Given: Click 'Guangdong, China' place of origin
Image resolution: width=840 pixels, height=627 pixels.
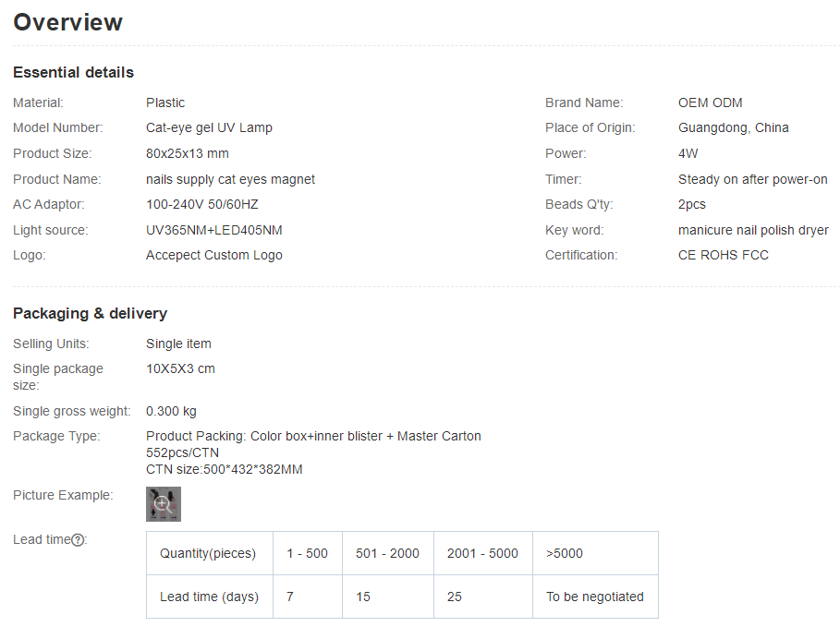Looking at the screenshot, I should coord(733,127).
